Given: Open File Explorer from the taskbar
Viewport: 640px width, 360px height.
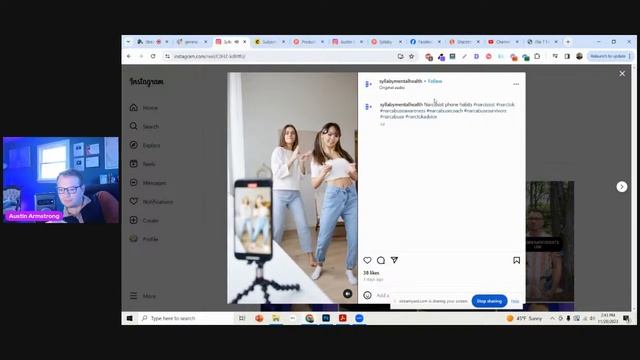Looking at the screenshot, I should point(276,318).
